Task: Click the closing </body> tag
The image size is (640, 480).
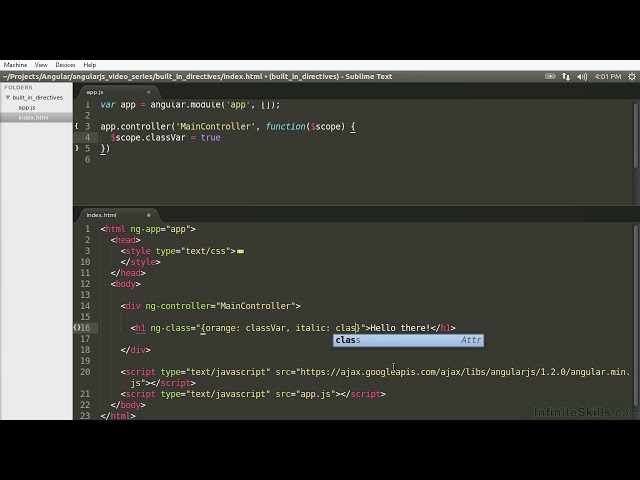Action: (x=128, y=405)
